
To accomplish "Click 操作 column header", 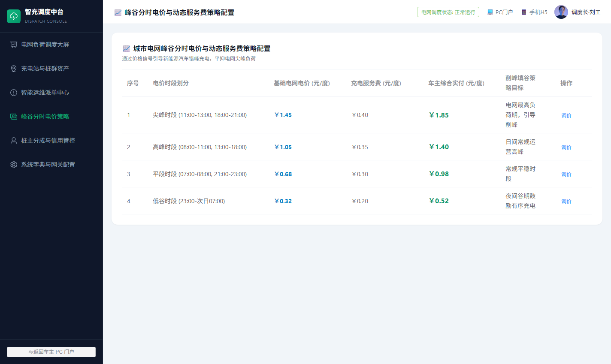I will (x=566, y=83).
